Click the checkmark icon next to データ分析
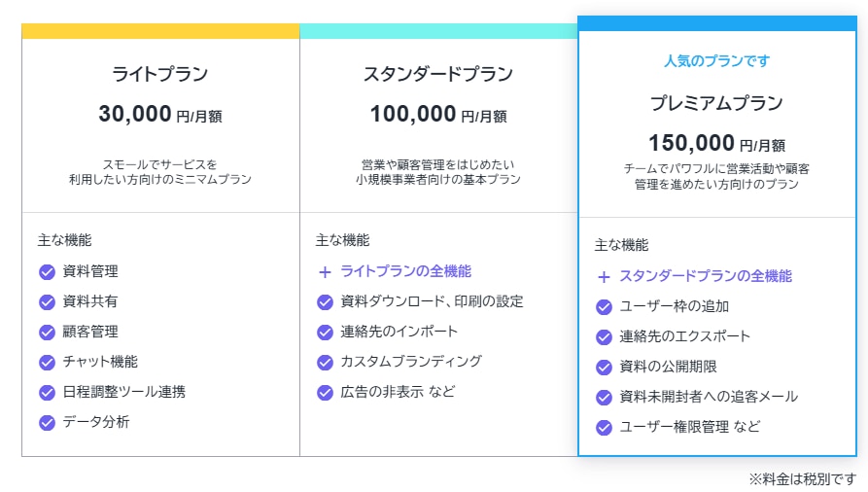Viewport: 868px width, 492px height. pyautogui.click(x=47, y=422)
